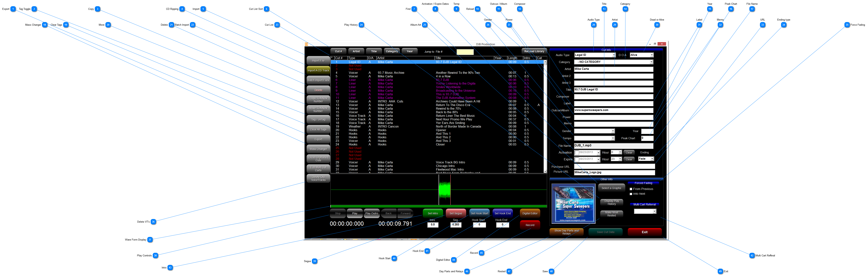Open the Gender dropdown

point(613,131)
